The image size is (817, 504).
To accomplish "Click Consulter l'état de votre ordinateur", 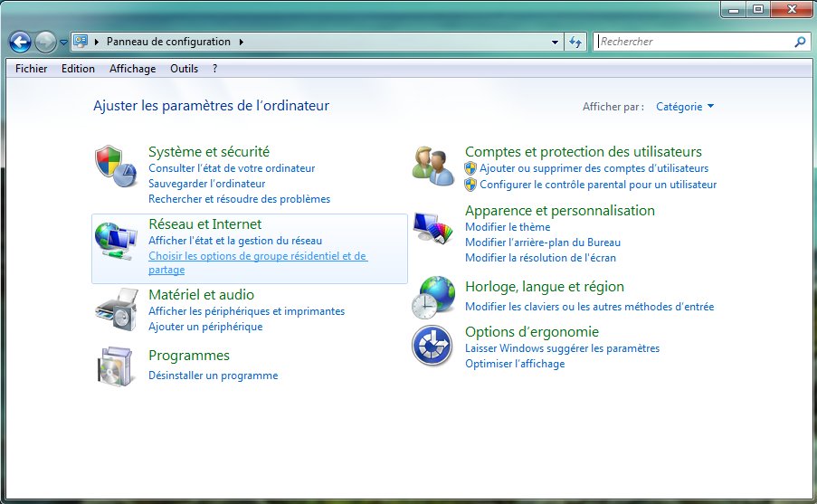I will pyautogui.click(x=232, y=168).
